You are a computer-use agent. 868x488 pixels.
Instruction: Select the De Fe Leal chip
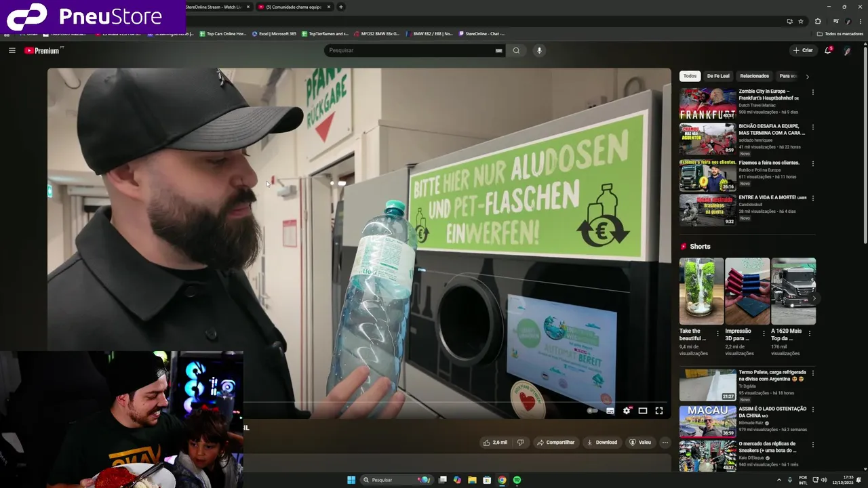pyautogui.click(x=718, y=76)
